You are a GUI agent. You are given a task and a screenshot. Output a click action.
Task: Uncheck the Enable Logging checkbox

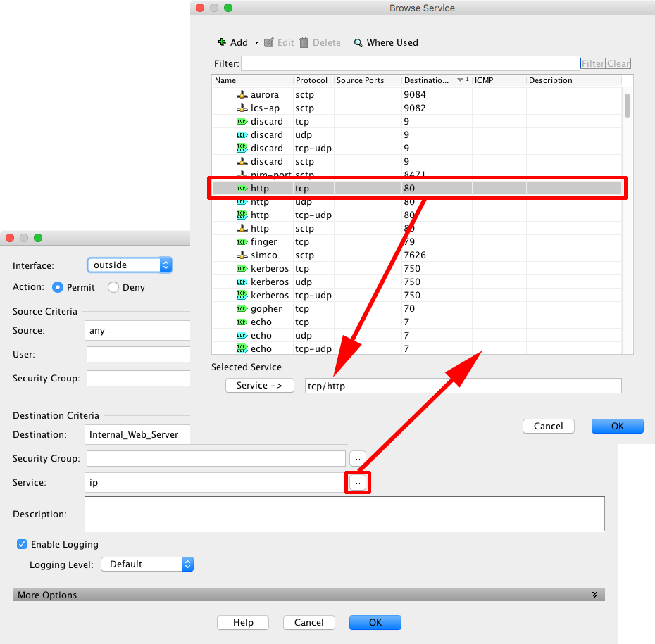click(22, 544)
